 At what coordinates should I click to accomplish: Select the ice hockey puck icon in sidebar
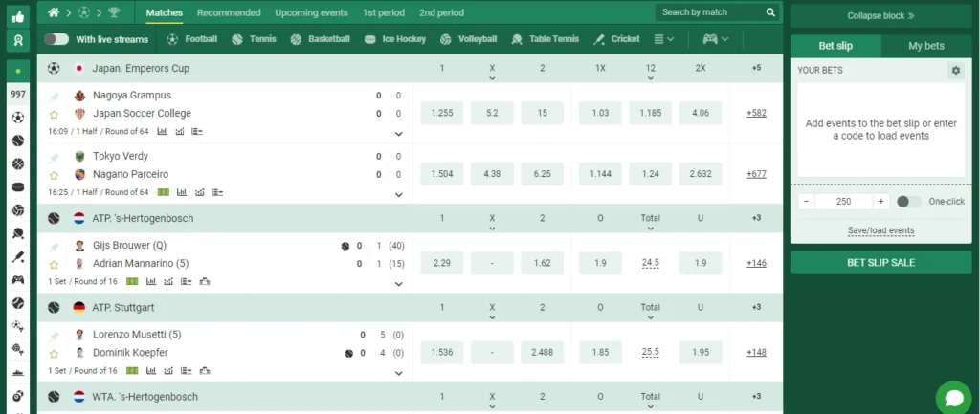(17, 187)
